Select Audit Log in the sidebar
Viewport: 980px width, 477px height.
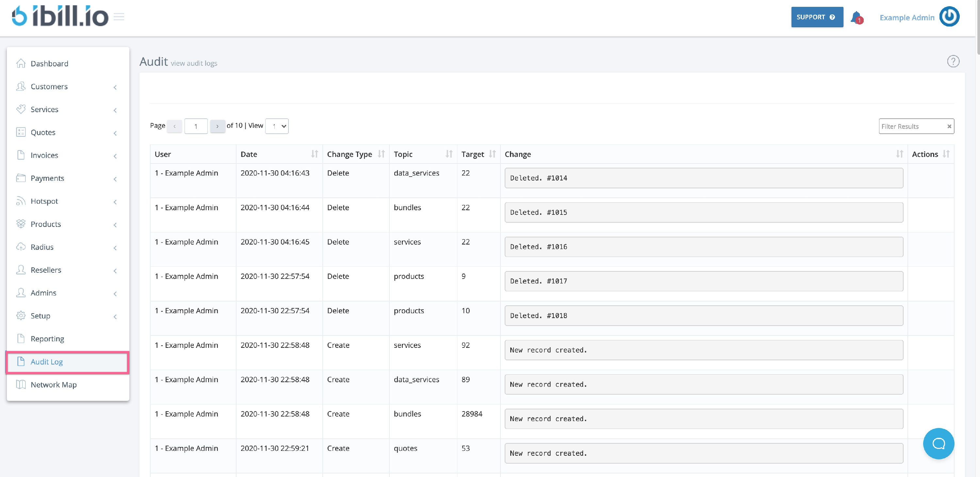[46, 362]
